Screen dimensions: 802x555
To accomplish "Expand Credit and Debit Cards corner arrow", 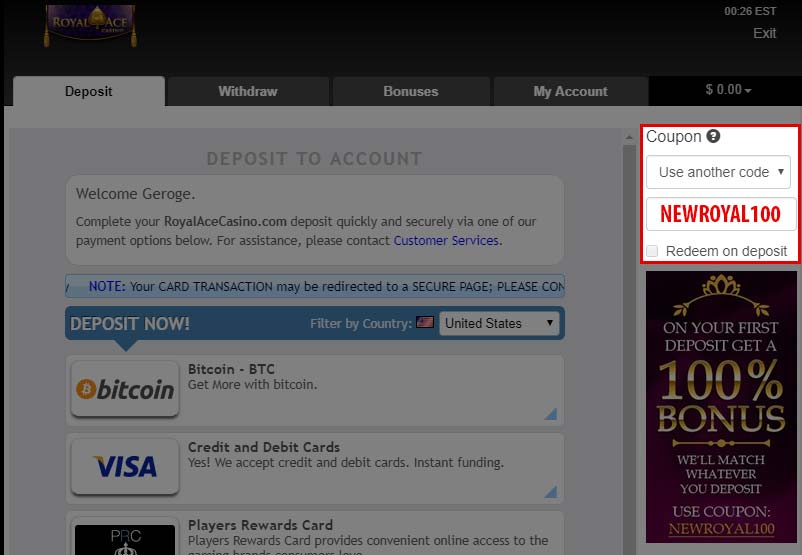I will [550, 492].
